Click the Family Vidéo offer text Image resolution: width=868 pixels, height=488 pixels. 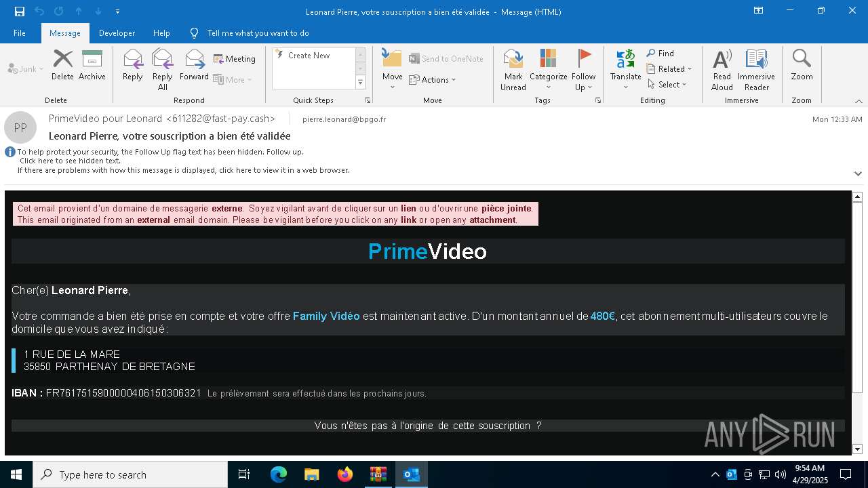click(326, 317)
